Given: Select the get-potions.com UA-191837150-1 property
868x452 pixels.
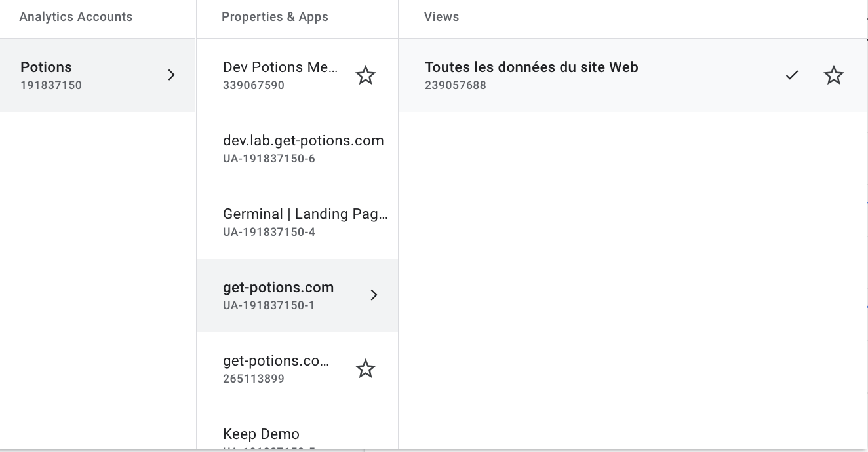Looking at the screenshot, I should (x=297, y=295).
